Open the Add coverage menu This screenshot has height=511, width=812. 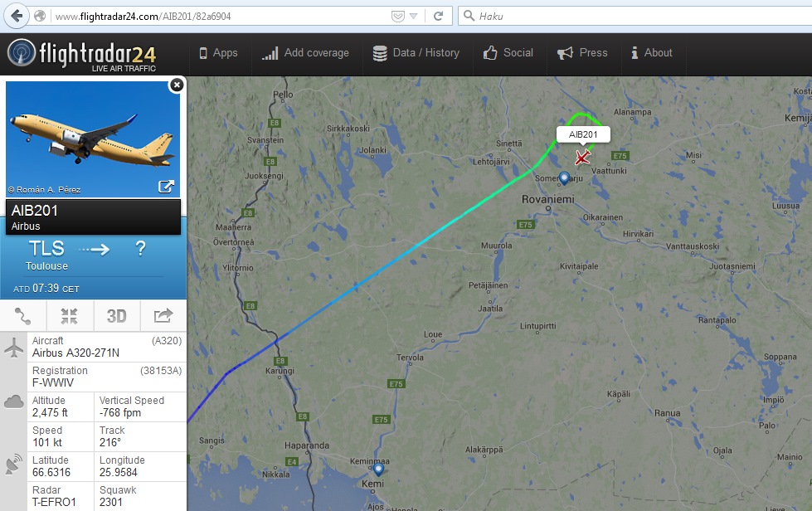point(305,53)
